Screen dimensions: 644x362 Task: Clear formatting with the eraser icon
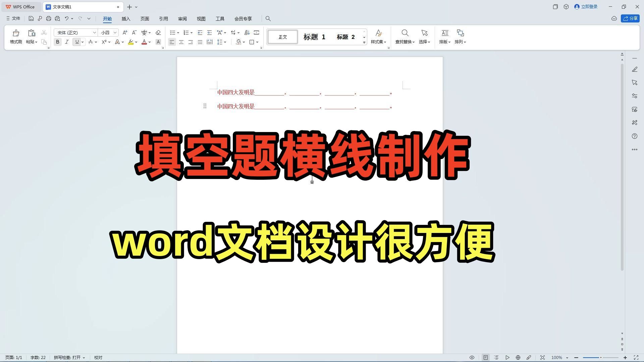(158, 33)
